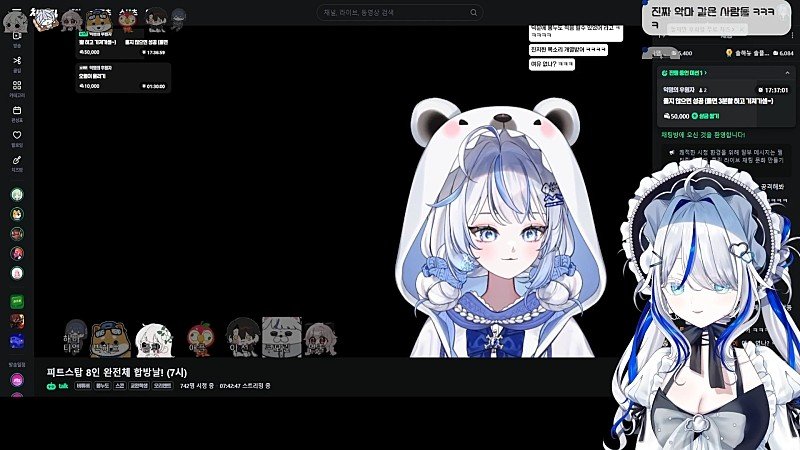The image size is (800, 450).
Task: Open the pink-red followed channel avatar
Action: (17, 253)
